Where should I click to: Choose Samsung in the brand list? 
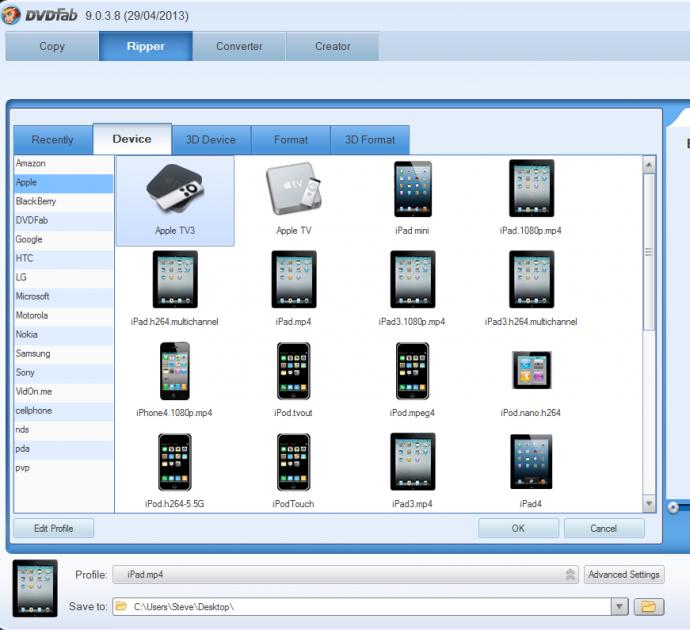[63, 354]
